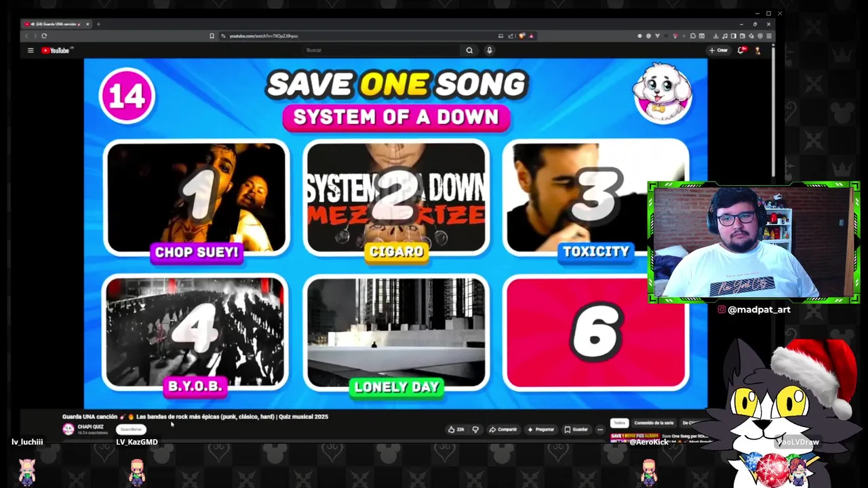This screenshot has width=868, height=488.
Task: Choose the Lonely Day thumbnail
Action: pyautogui.click(x=397, y=332)
